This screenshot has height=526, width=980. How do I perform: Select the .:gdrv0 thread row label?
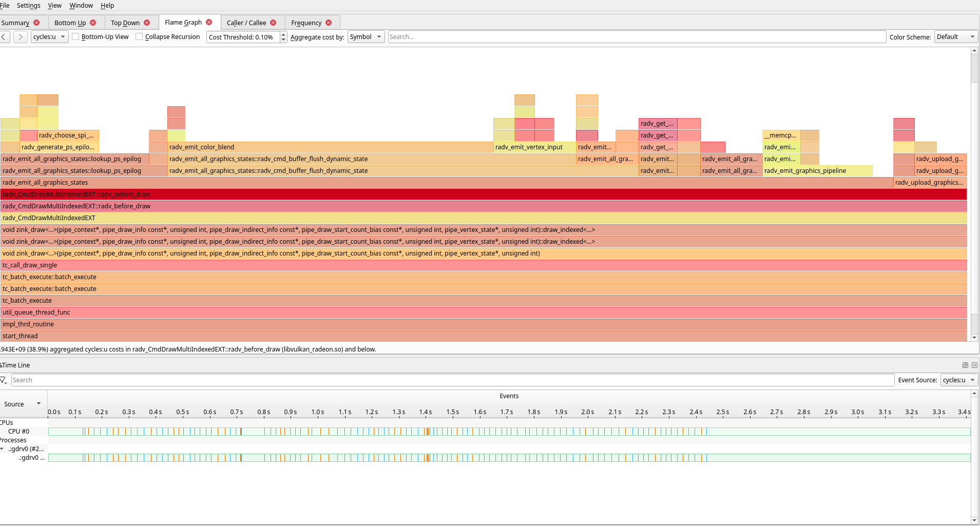coord(32,458)
